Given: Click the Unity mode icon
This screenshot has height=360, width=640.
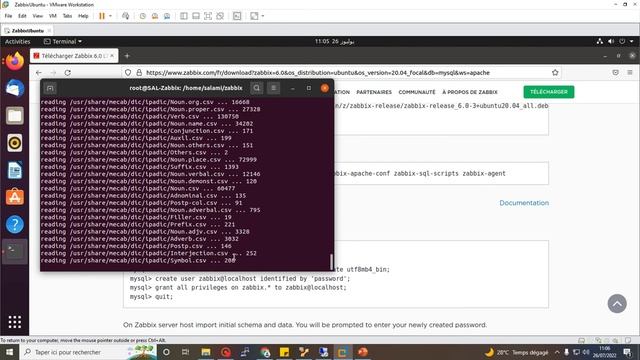Looking at the screenshot, I should (220, 16).
